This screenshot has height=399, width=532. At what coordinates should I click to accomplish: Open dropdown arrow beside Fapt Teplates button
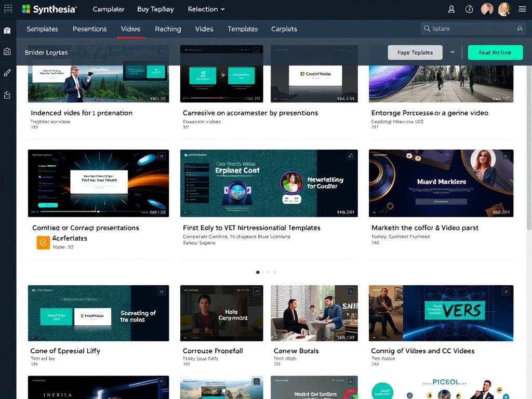coord(452,52)
